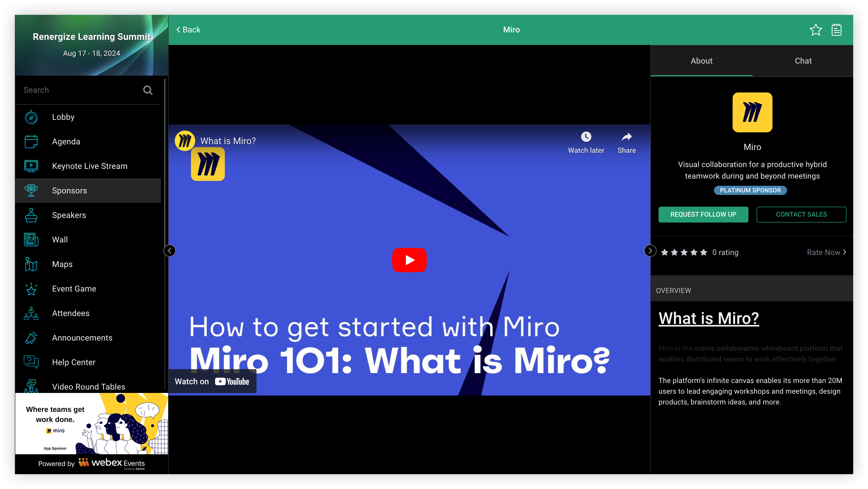Play the What is Miro video
Viewport: 868px width, 489px height.
click(409, 260)
